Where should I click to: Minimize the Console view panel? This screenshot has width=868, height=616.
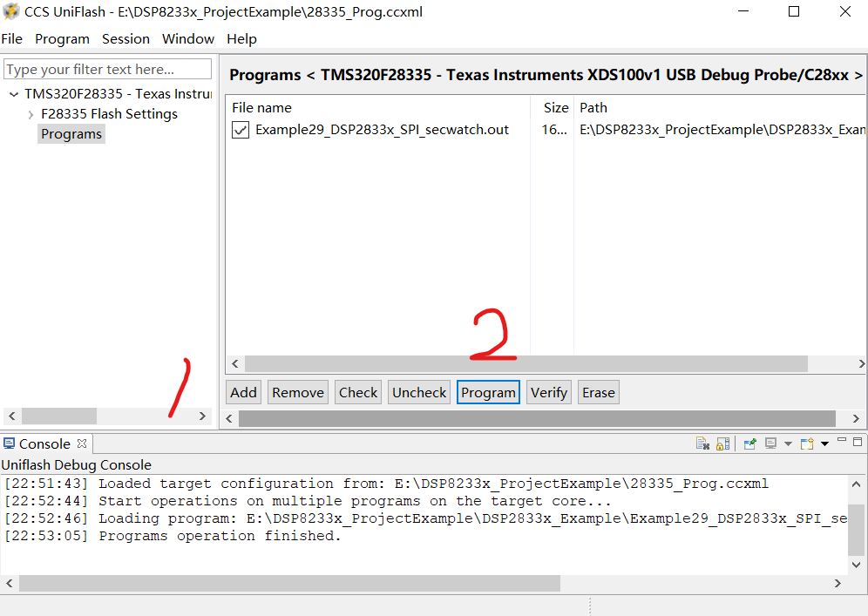[x=842, y=440]
